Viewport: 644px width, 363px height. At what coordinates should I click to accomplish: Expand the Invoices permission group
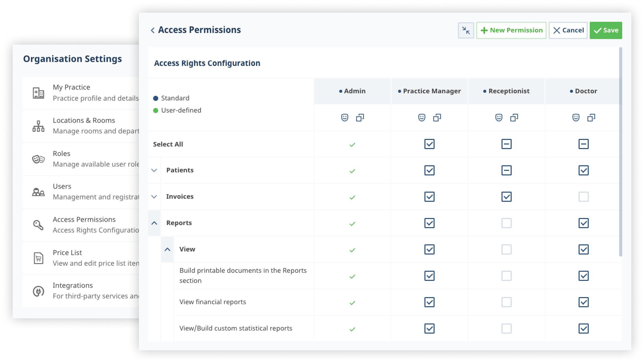[x=154, y=197]
